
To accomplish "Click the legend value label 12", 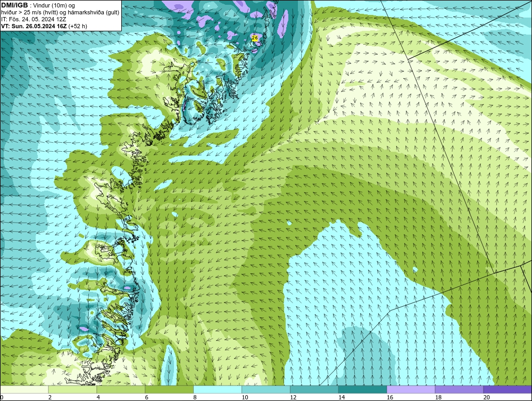I will click(x=293, y=397).
